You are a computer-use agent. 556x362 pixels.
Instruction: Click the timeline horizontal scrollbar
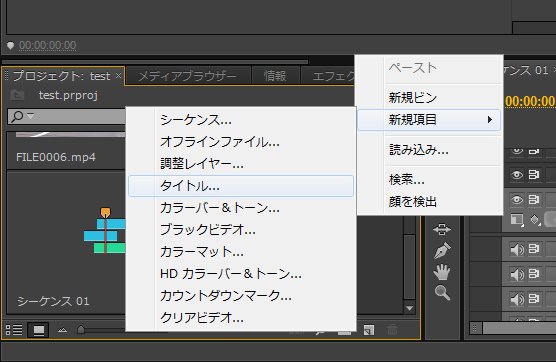coord(519,328)
